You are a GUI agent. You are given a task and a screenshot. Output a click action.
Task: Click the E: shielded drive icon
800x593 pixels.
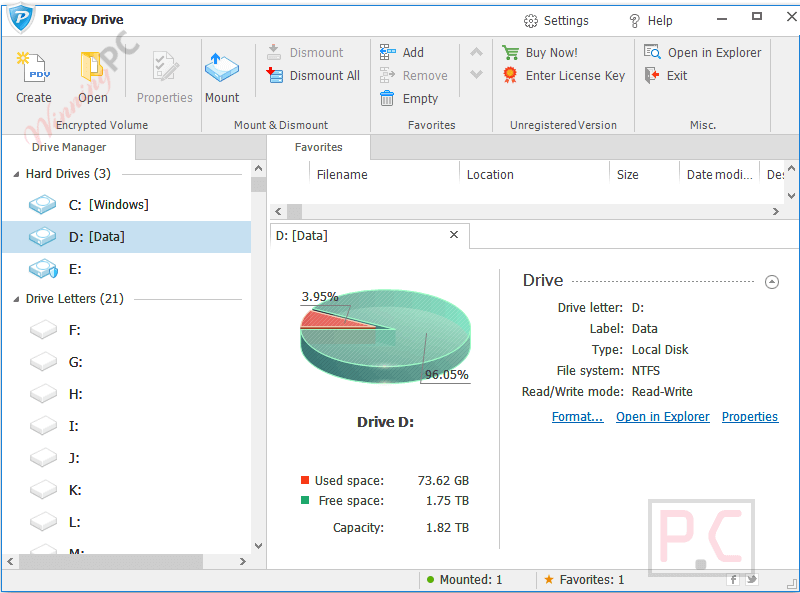[43, 268]
